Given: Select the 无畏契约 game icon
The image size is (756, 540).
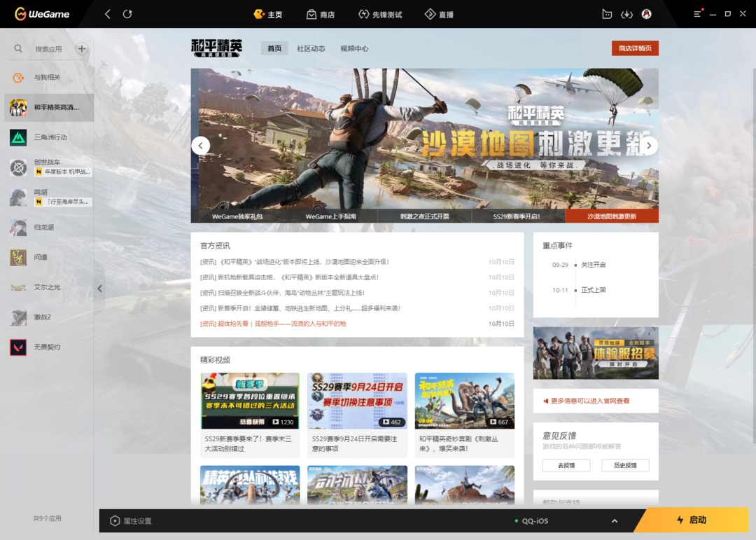Looking at the screenshot, I should (x=17, y=347).
